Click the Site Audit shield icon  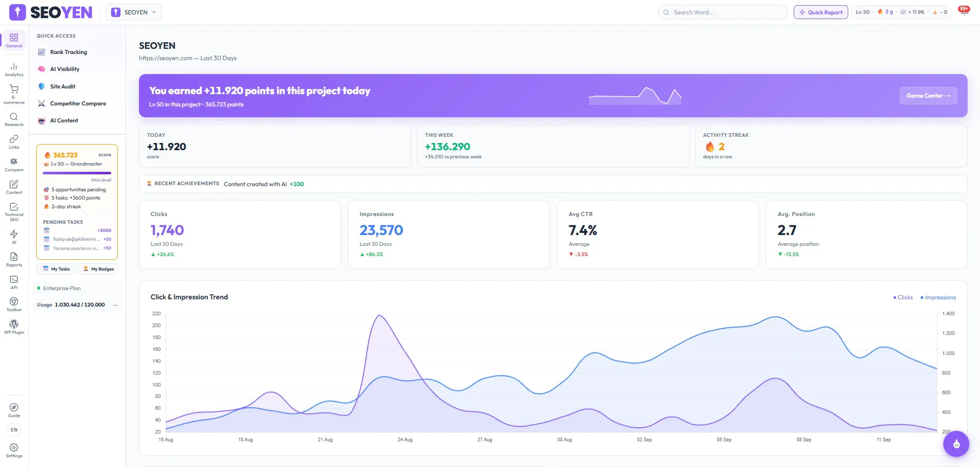click(42, 86)
